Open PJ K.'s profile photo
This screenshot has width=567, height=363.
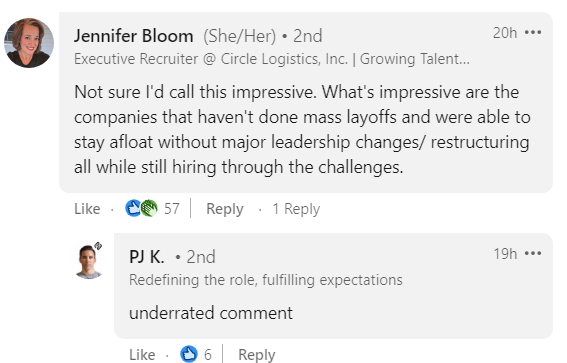click(x=88, y=262)
